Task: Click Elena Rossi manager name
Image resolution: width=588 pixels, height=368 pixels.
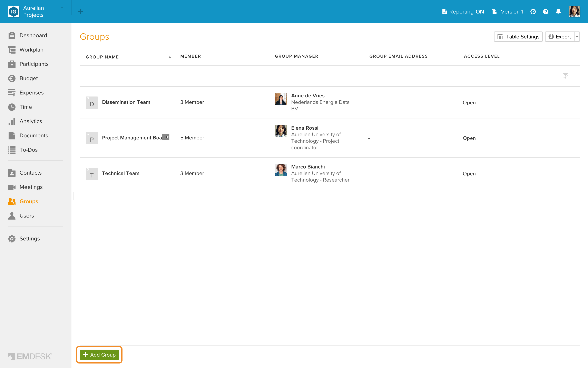Action: [305, 128]
